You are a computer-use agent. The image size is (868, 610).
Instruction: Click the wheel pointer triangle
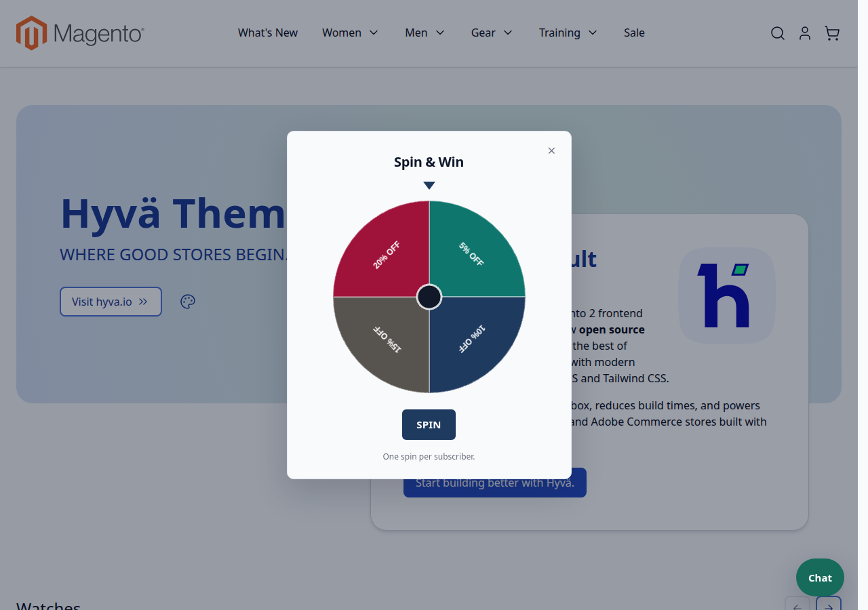429,186
